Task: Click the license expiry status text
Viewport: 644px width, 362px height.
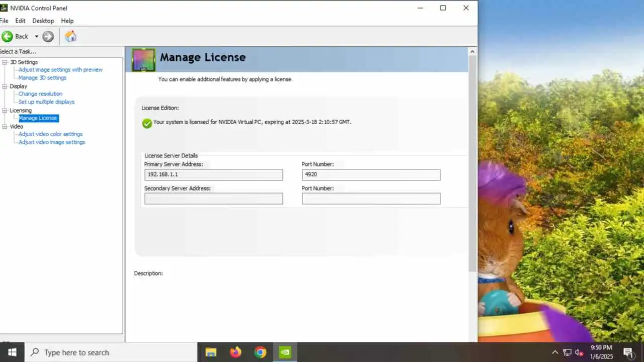Action: click(252, 122)
